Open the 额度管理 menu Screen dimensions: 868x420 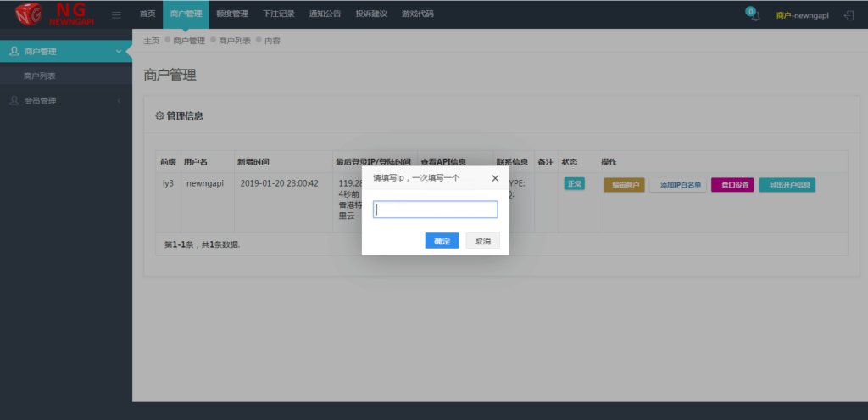pyautogui.click(x=232, y=14)
